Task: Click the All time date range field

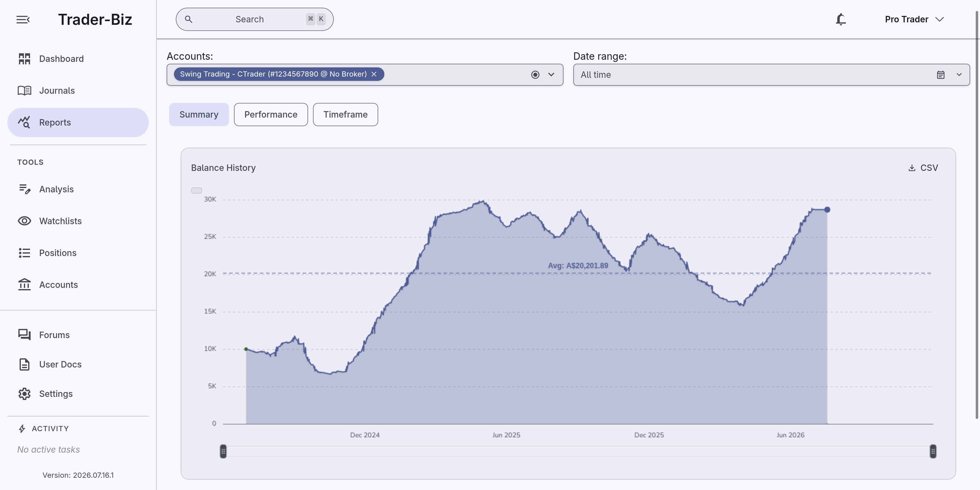Action: [x=771, y=75]
